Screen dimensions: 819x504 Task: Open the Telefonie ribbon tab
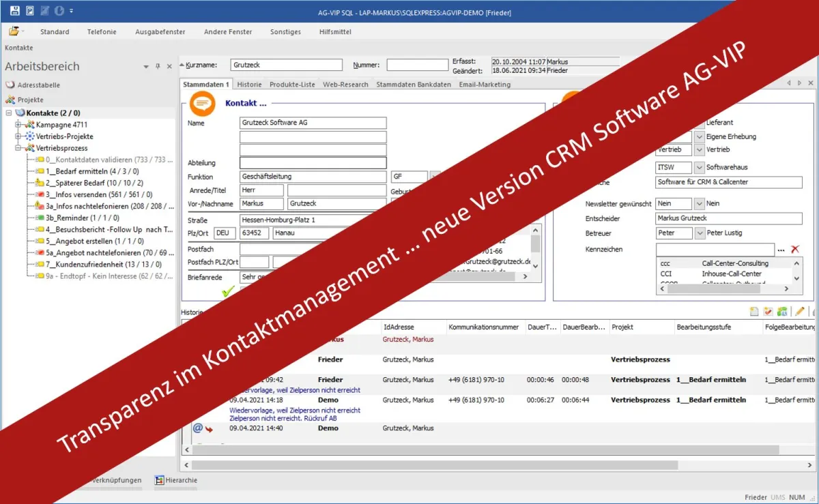tap(102, 32)
